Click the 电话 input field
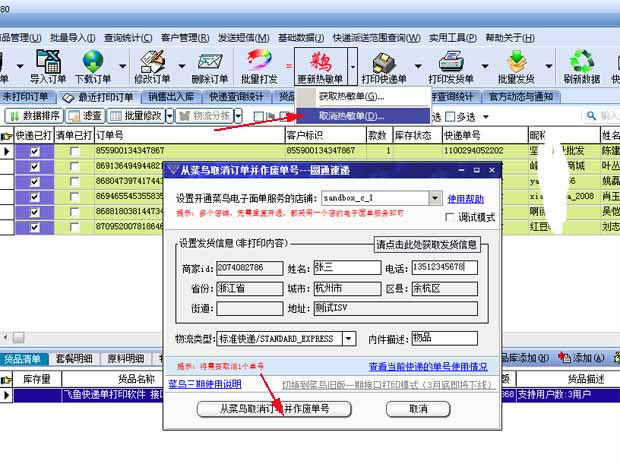620x467 pixels. click(444, 268)
